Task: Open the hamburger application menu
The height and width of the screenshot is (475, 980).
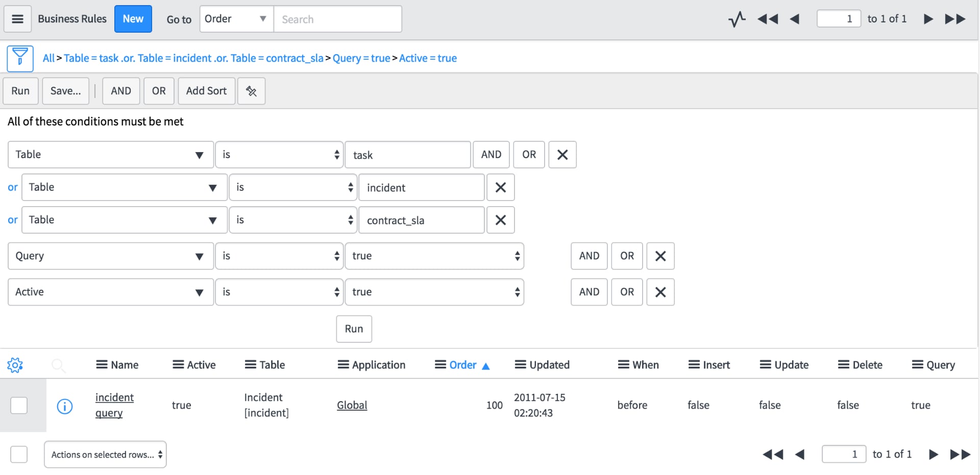Action: point(17,18)
